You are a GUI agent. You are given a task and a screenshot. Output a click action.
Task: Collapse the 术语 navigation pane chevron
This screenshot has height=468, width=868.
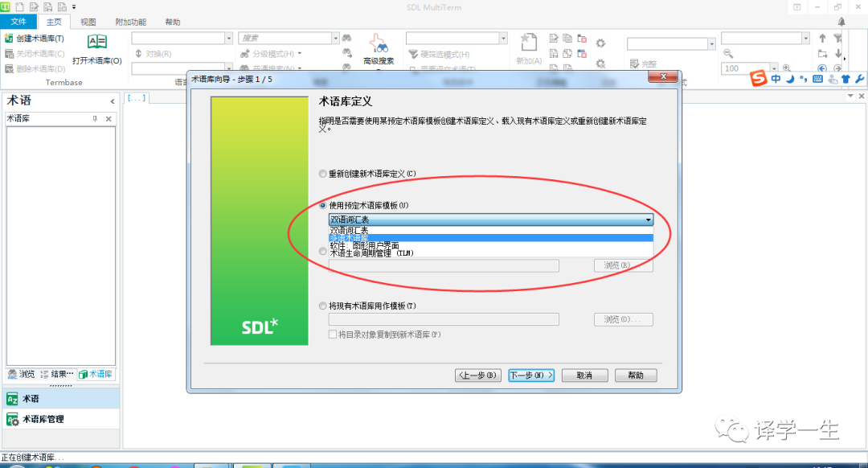tap(113, 101)
